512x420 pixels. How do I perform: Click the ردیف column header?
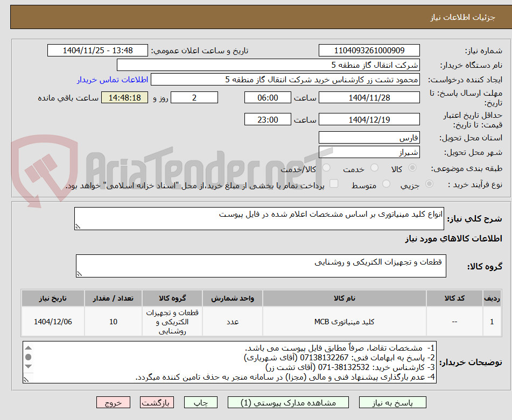492,298
